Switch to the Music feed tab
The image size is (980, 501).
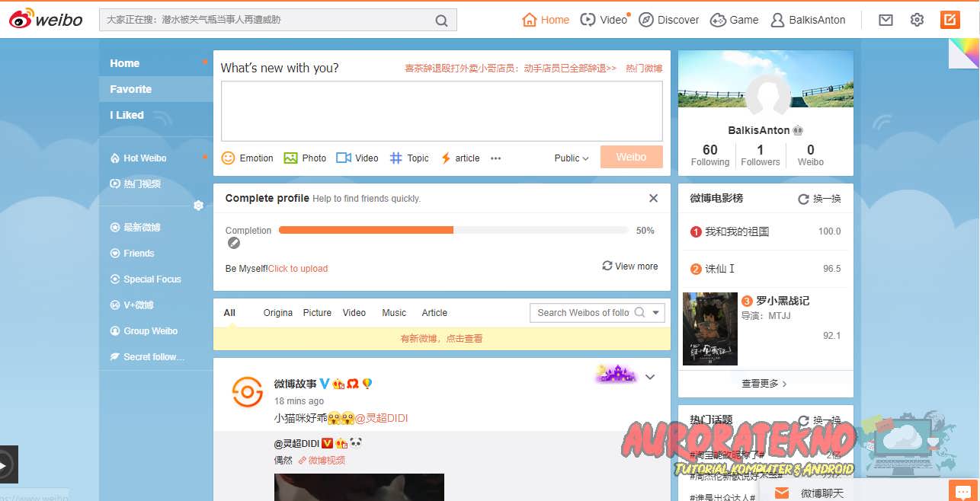coord(394,313)
